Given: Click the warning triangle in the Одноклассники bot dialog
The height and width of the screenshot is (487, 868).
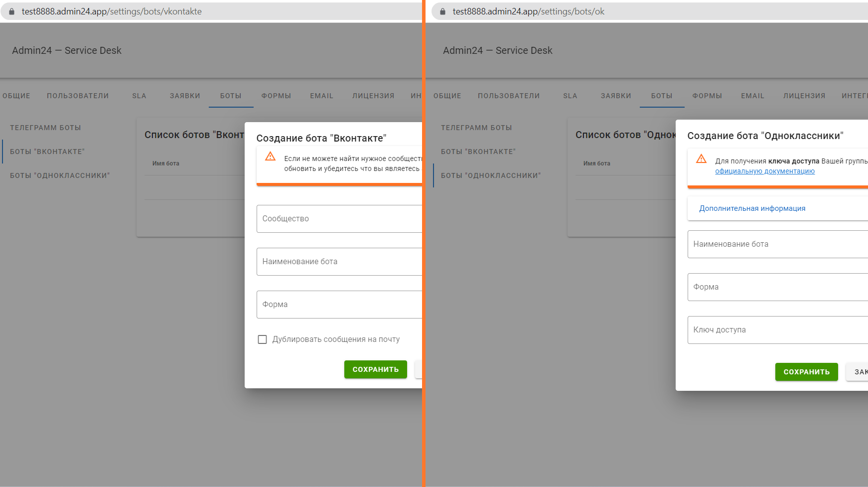Looking at the screenshot, I should 702,159.
